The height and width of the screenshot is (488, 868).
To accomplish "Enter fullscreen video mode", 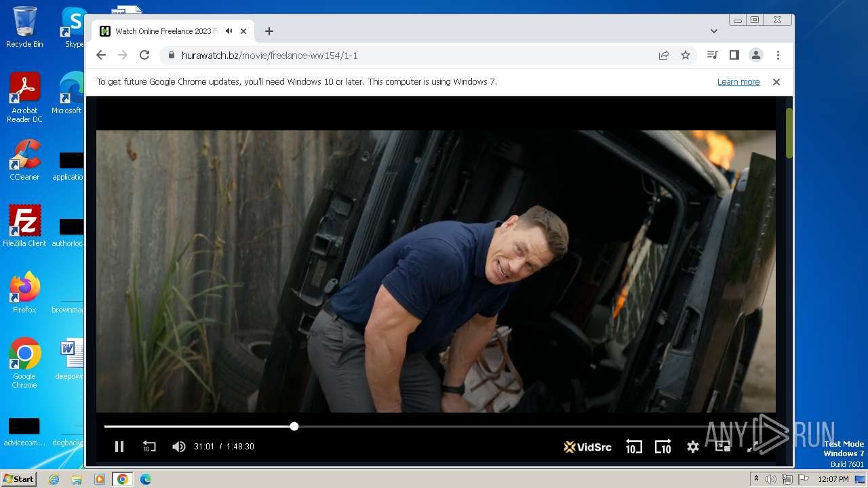I will click(752, 447).
